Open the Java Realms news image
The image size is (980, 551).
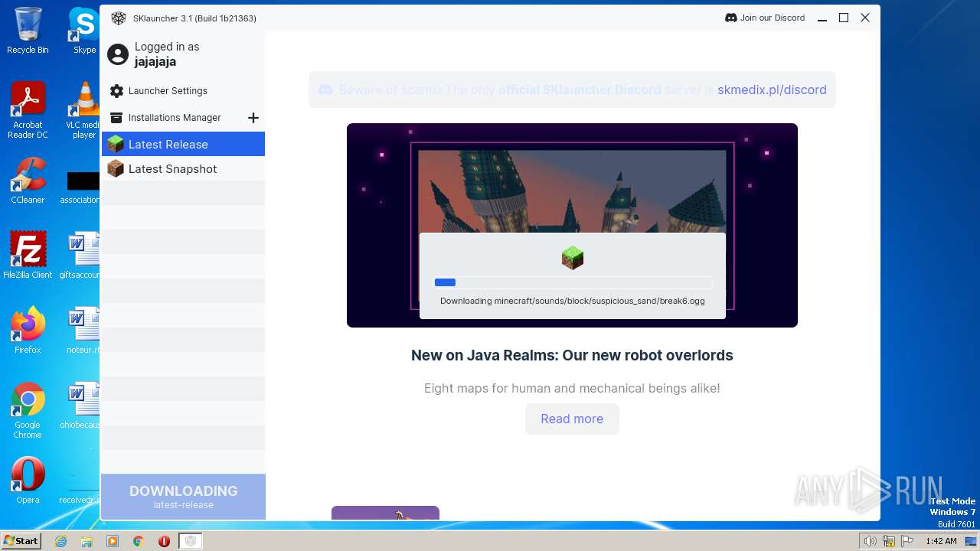click(572, 225)
